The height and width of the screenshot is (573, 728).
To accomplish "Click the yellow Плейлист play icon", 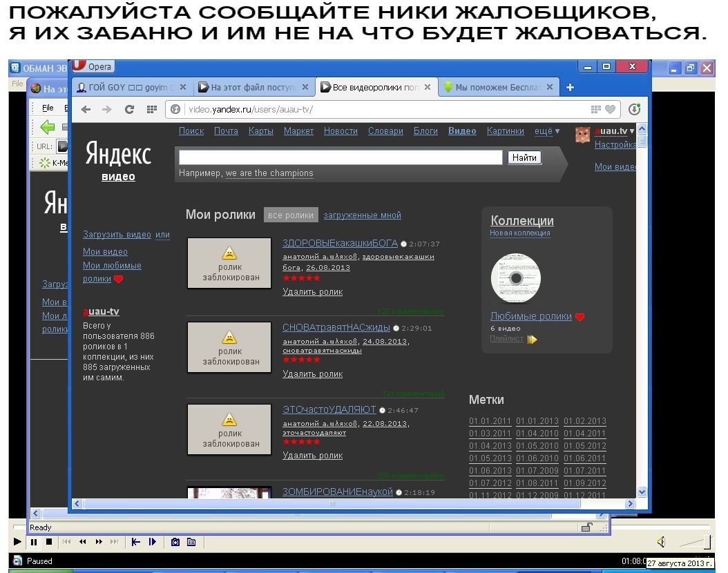I will coord(532,339).
